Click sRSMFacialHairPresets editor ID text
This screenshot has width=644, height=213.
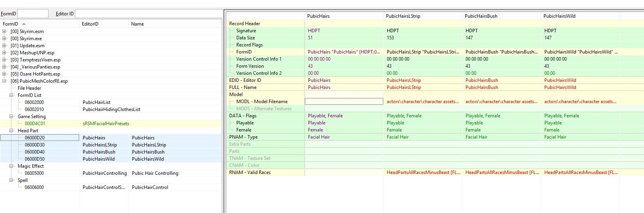point(106,124)
